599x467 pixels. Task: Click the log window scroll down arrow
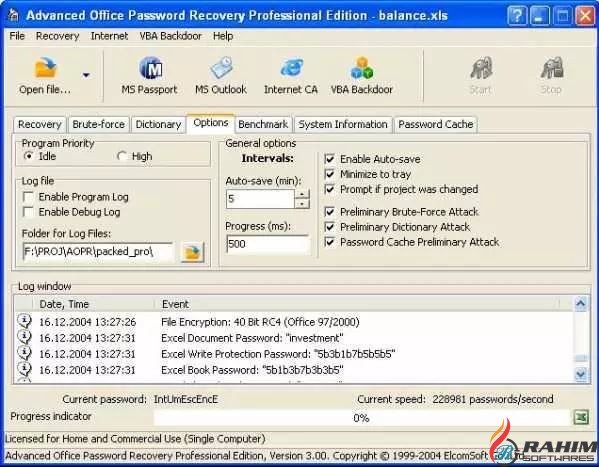[x=581, y=374]
